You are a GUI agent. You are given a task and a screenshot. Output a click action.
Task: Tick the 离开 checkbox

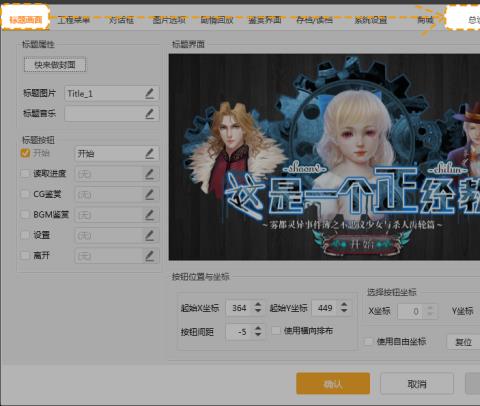pos(25,256)
